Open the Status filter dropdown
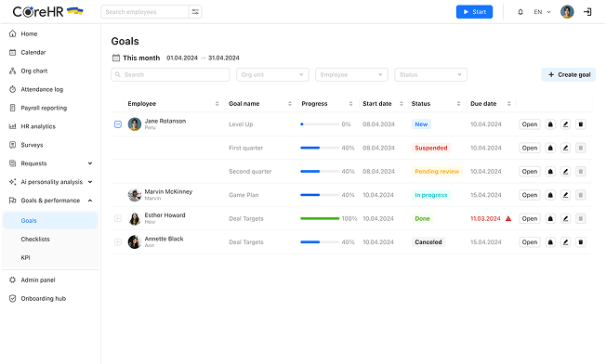This screenshot has height=364, width=606. (430, 74)
